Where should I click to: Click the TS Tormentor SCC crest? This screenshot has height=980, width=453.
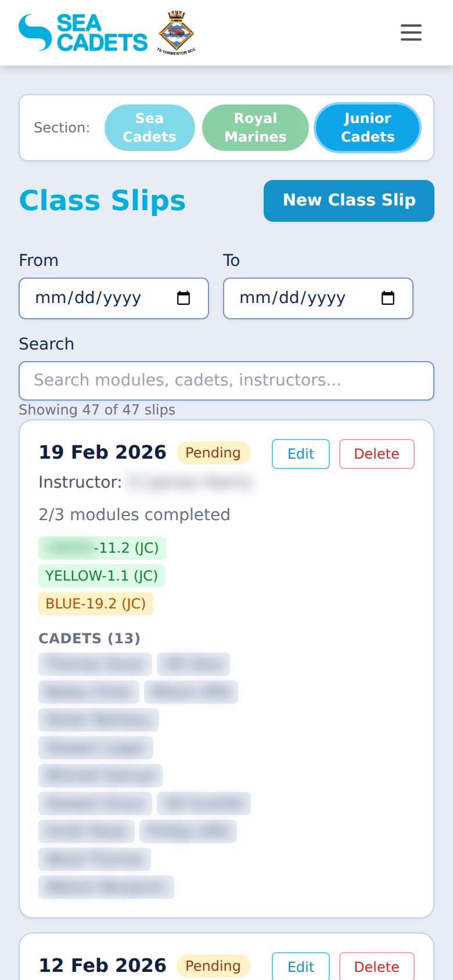coord(176,31)
